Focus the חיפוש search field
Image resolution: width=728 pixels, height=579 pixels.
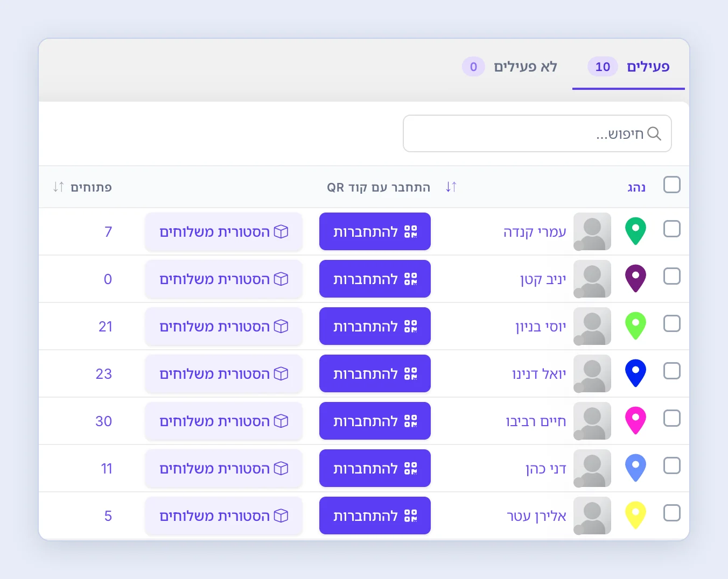[x=537, y=133]
